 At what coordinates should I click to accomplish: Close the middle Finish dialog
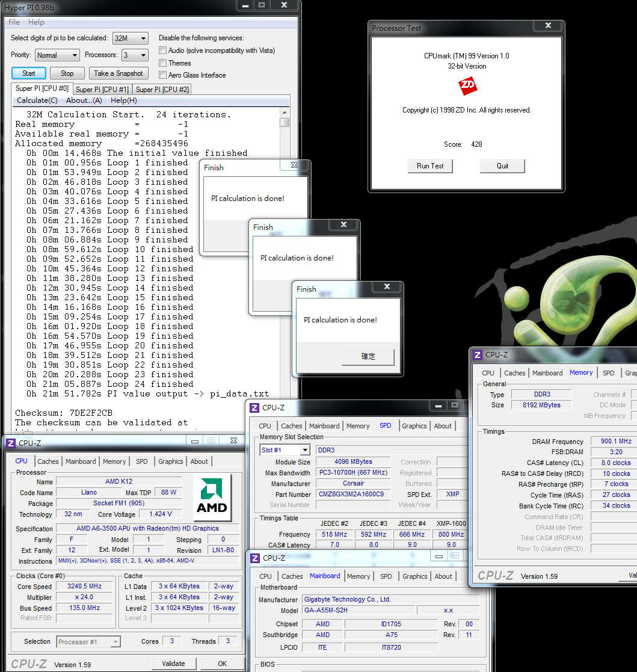[x=343, y=224]
